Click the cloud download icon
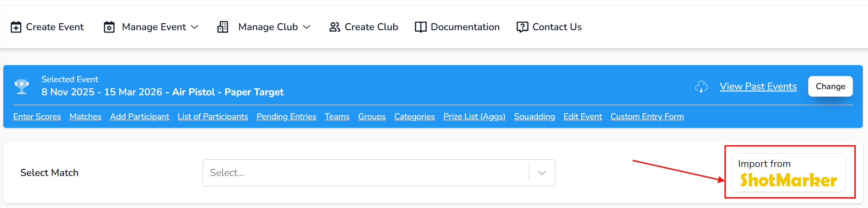This screenshot has height=208, width=868. coord(701,87)
